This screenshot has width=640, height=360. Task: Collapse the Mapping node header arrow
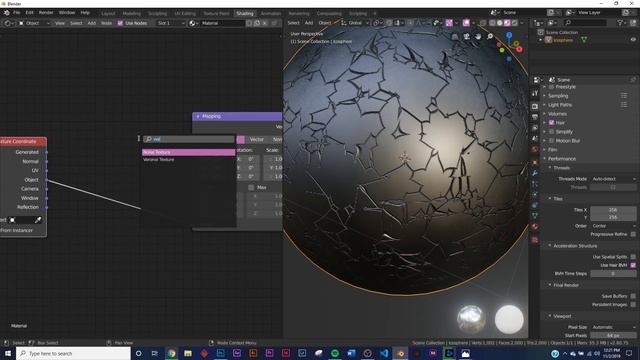coord(198,116)
